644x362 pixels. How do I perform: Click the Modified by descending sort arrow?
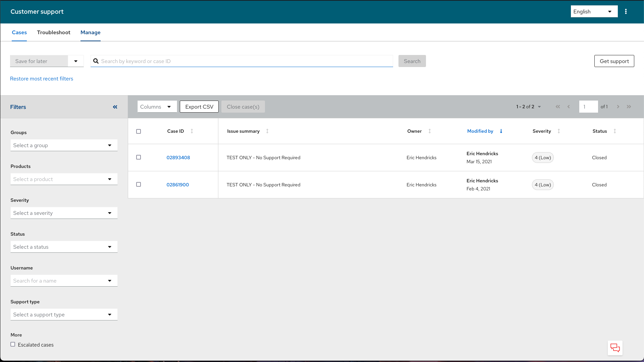pos(501,131)
